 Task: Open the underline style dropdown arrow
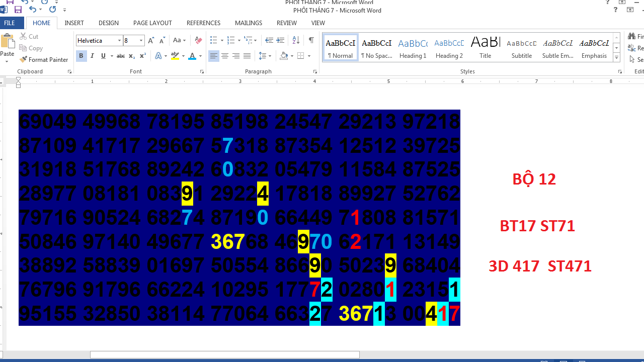point(111,56)
